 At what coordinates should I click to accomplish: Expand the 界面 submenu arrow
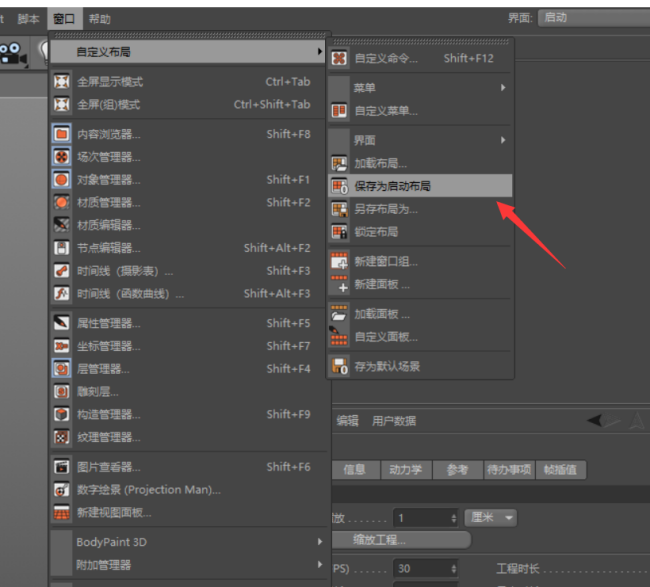[503, 140]
